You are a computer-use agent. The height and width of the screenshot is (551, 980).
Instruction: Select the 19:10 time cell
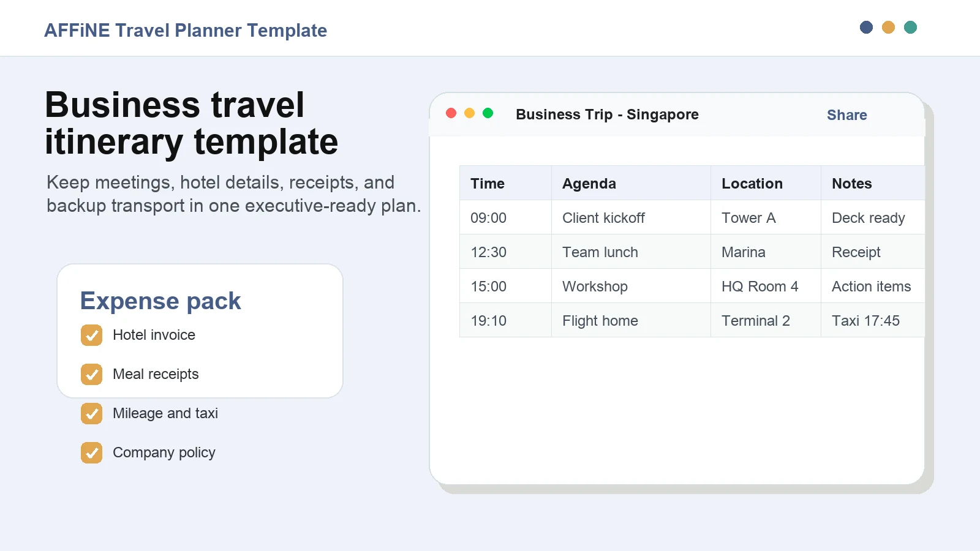point(506,320)
